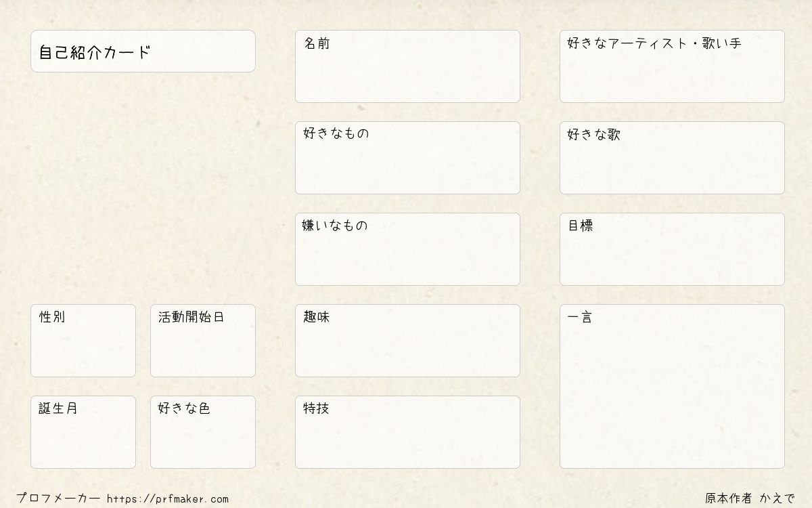Click the author name かえで
The image size is (812, 508).
777,499
